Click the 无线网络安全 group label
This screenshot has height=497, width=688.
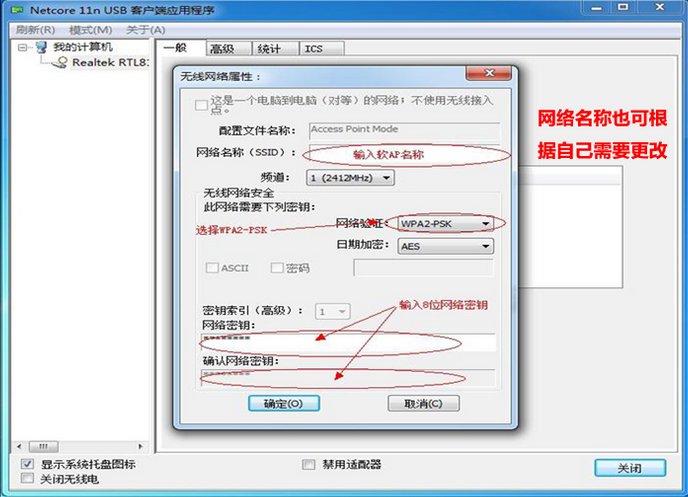[239, 193]
